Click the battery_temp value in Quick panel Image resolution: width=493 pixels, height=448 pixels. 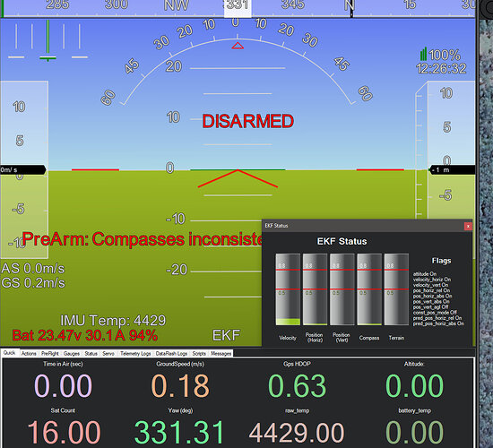tap(414, 433)
